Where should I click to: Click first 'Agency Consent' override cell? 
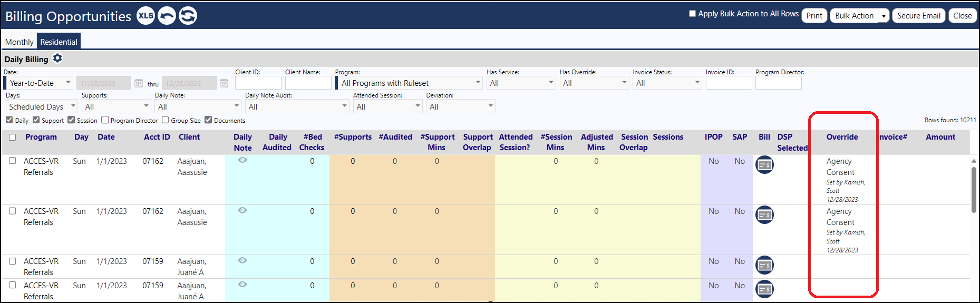point(840,167)
